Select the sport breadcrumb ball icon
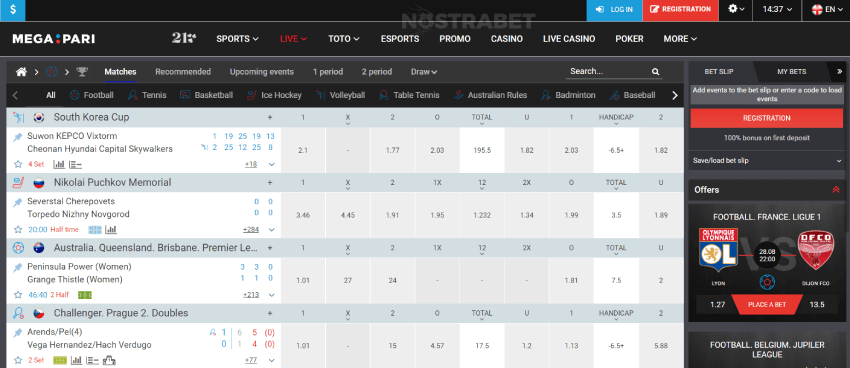This screenshot has width=850, height=368. coord(51,72)
